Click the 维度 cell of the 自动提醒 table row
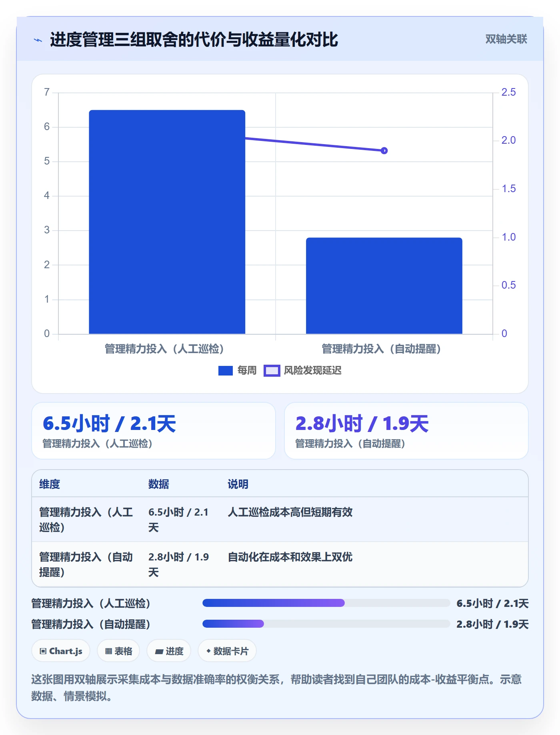Screen dimensions: 560x735 (86, 564)
